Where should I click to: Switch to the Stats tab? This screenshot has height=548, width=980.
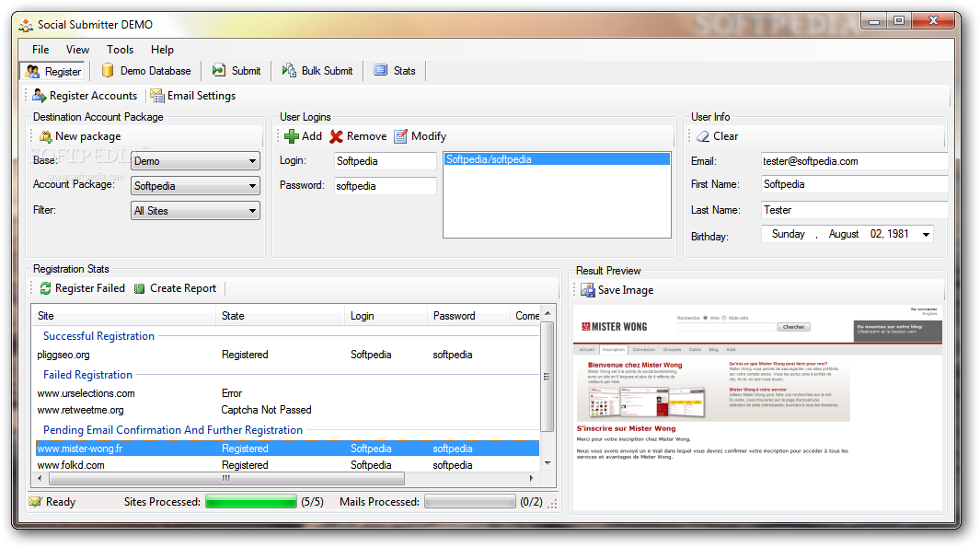395,71
